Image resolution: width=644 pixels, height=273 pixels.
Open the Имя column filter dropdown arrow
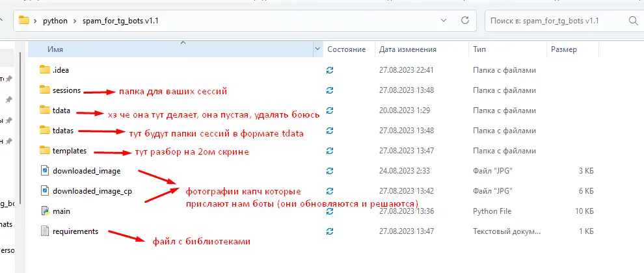(x=317, y=49)
